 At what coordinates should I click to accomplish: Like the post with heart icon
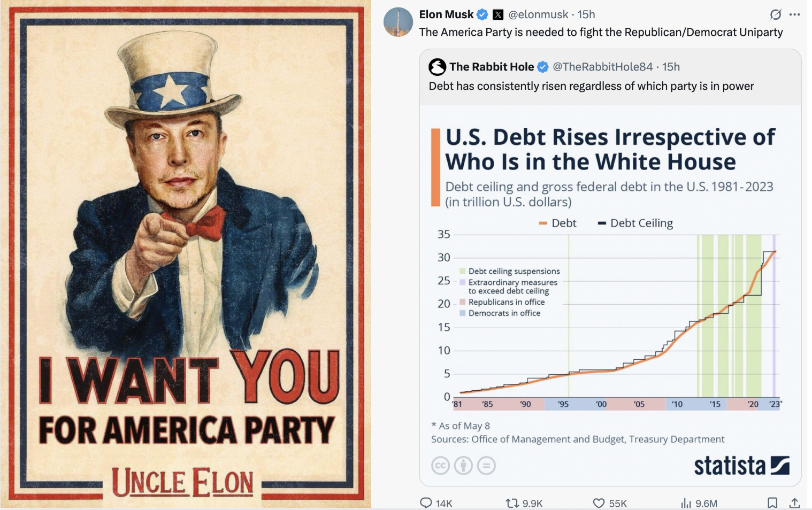[x=599, y=503]
